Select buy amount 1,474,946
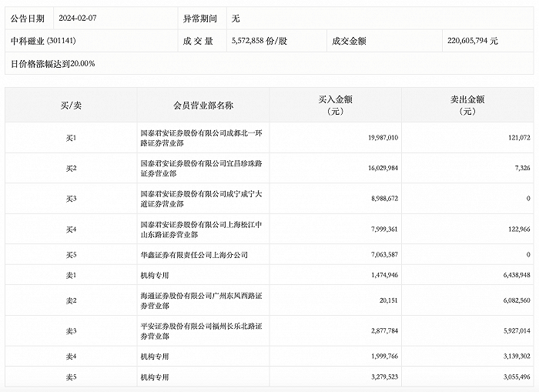This screenshot has height=392, width=539. 384,275
